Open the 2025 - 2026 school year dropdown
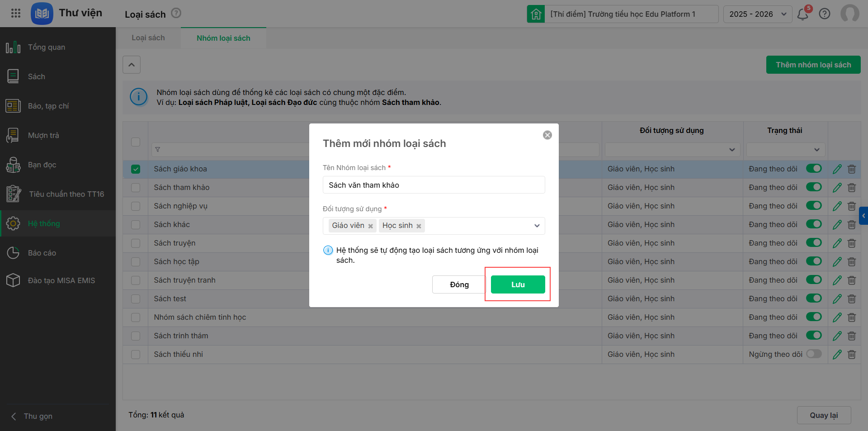The width and height of the screenshot is (868, 431). (x=758, y=14)
